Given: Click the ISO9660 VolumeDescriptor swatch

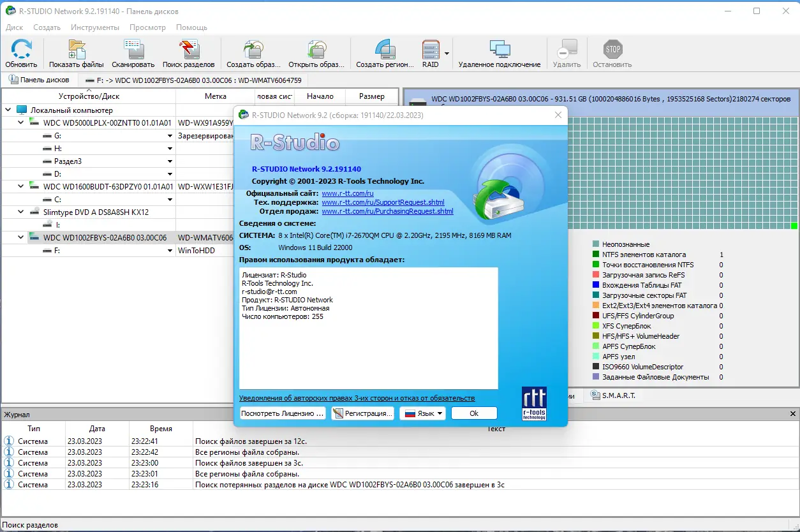Looking at the screenshot, I should coord(596,367).
